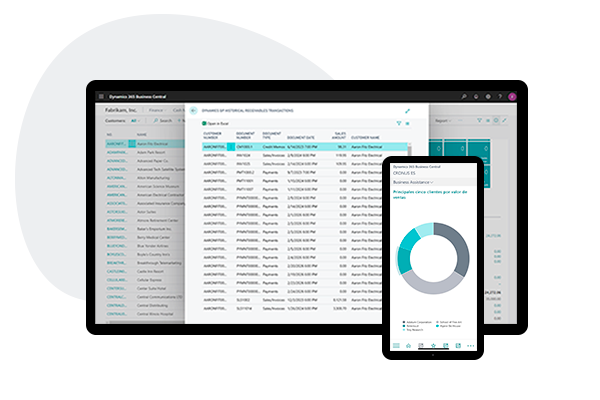The height and width of the screenshot is (400, 600).
Task: Sort by Document Number column header
Action: pos(245,136)
